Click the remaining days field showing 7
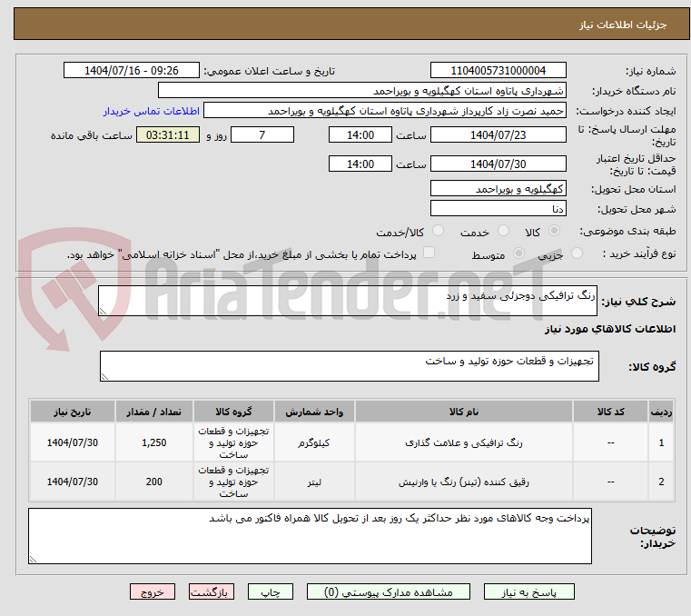 pos(262,135)
